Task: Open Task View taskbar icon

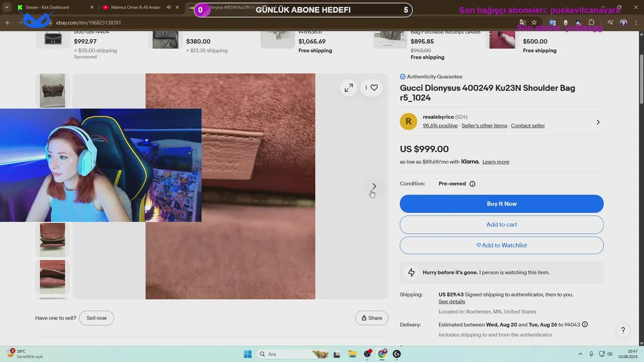Action: click(337, 354)
